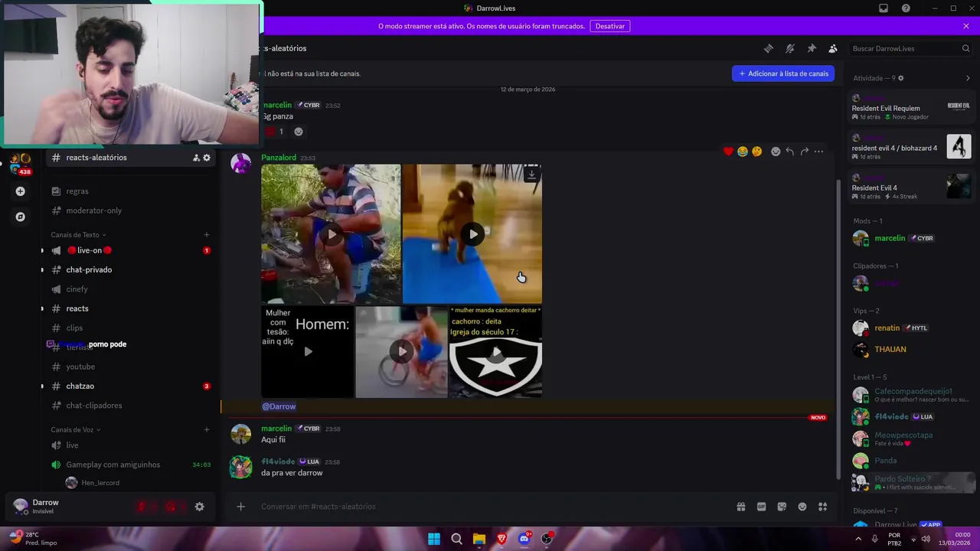Viewport: 980px width, 551px height.
Task: Add the heart reaction on Panzalord message
Action: click(728, 152)
